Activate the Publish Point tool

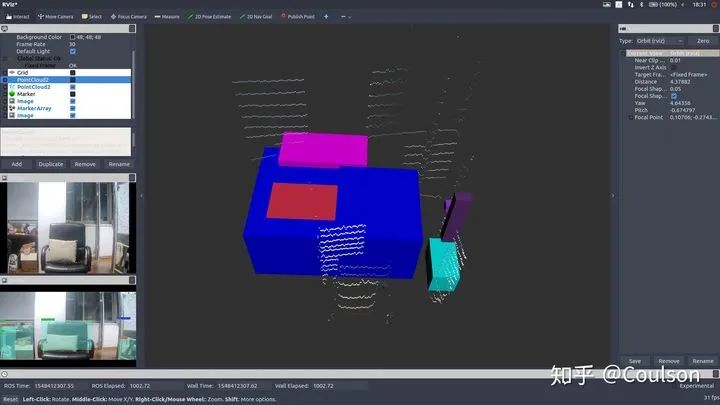coord(298,17)
